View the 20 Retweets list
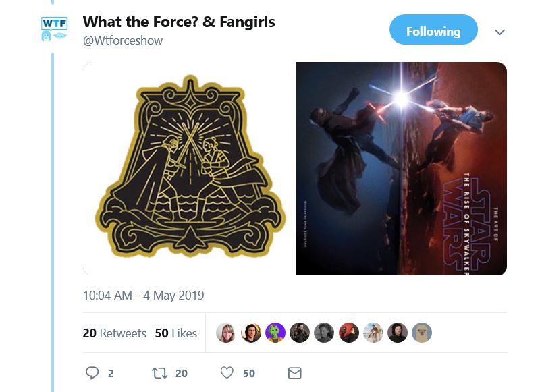Image resolution: width=540 pixels, height=392 pixels. tap(114, 333)
